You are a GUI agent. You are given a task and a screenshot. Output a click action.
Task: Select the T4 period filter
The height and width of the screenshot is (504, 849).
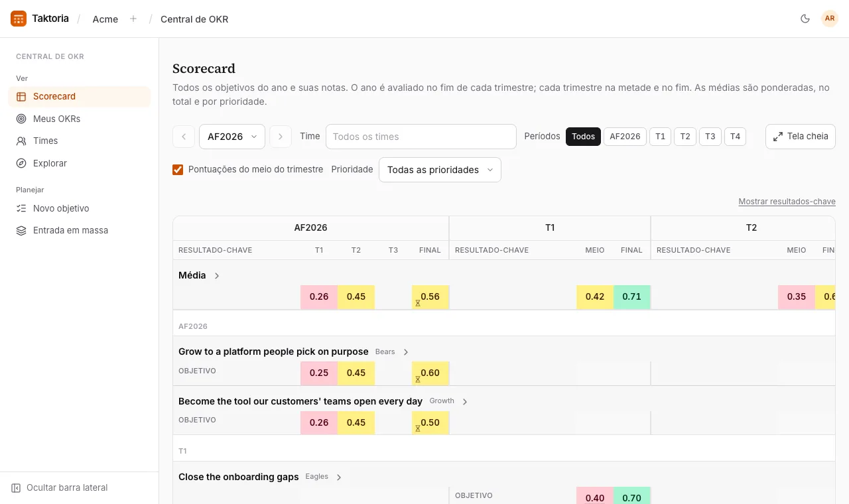[735, 137]
